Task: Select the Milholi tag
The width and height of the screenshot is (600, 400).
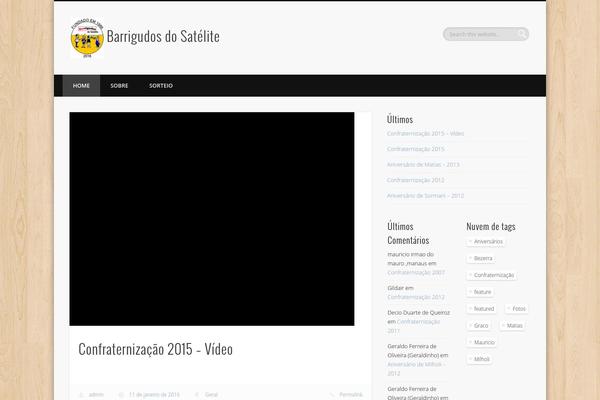Action: tap(479, 359)
